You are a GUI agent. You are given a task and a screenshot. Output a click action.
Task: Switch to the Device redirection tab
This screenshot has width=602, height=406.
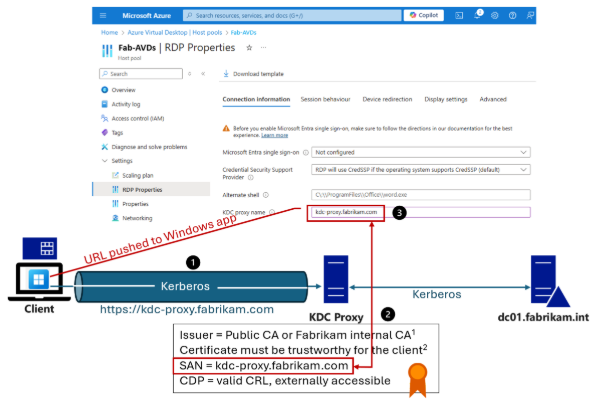point(387,99)
